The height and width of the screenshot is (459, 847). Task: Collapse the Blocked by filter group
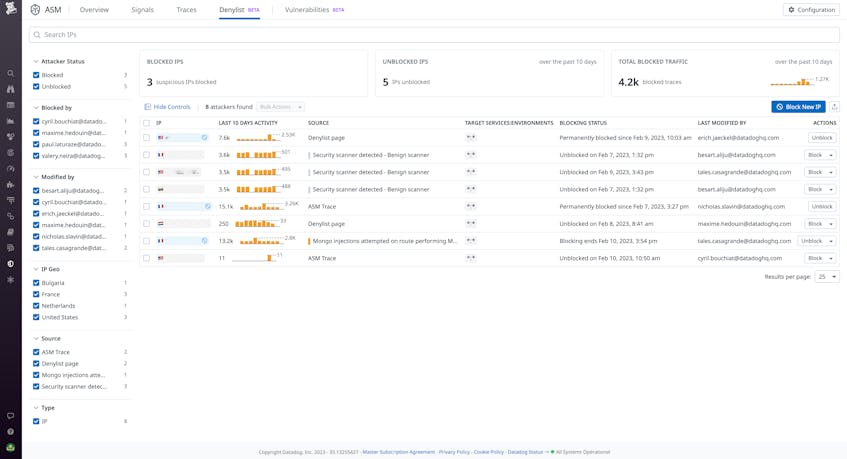click(x=36, y=108)
